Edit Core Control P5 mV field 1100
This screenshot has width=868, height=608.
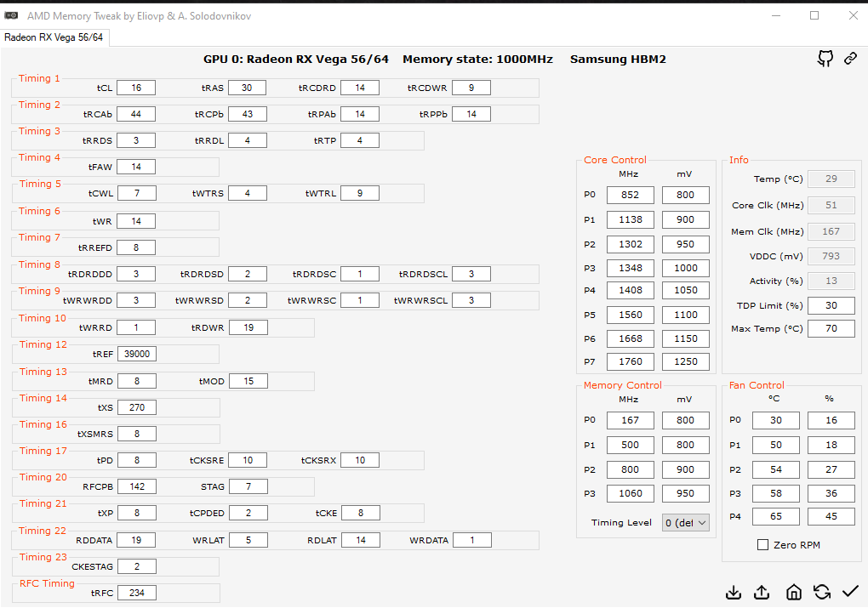(x=685, y=315)
